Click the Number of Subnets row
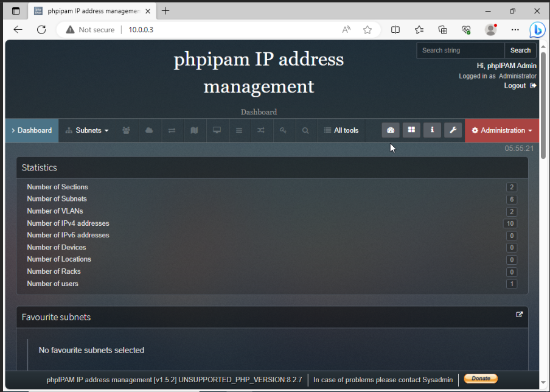The width and height of the screenshot is (550, 392). pyautogui.click(x=272, y=199)
